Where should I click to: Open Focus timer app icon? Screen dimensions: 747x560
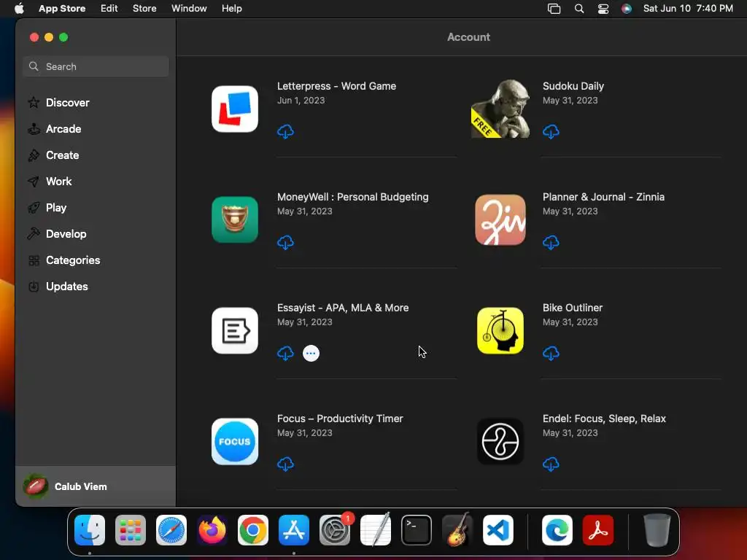(235, 442)
